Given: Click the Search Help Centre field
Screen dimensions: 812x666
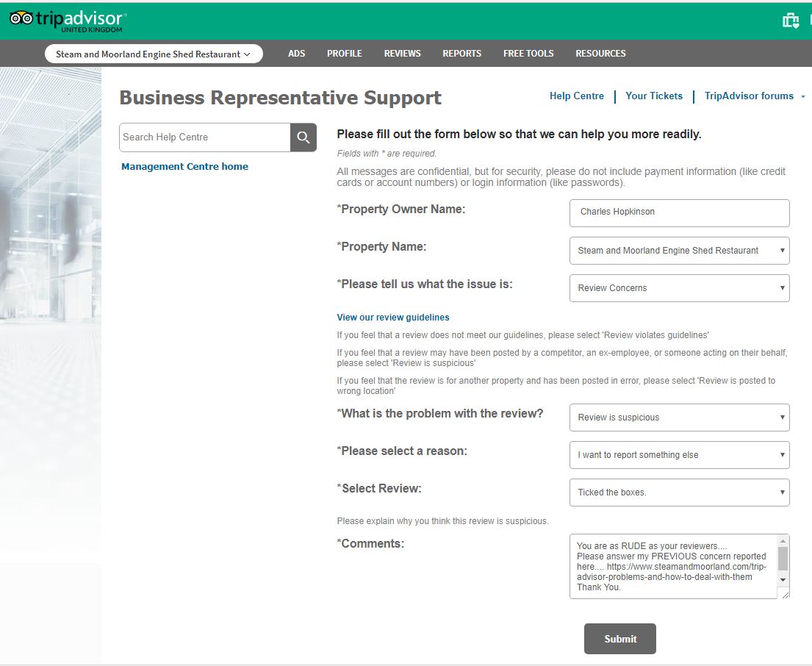Looking at the screenshot, I should point(204,137).
